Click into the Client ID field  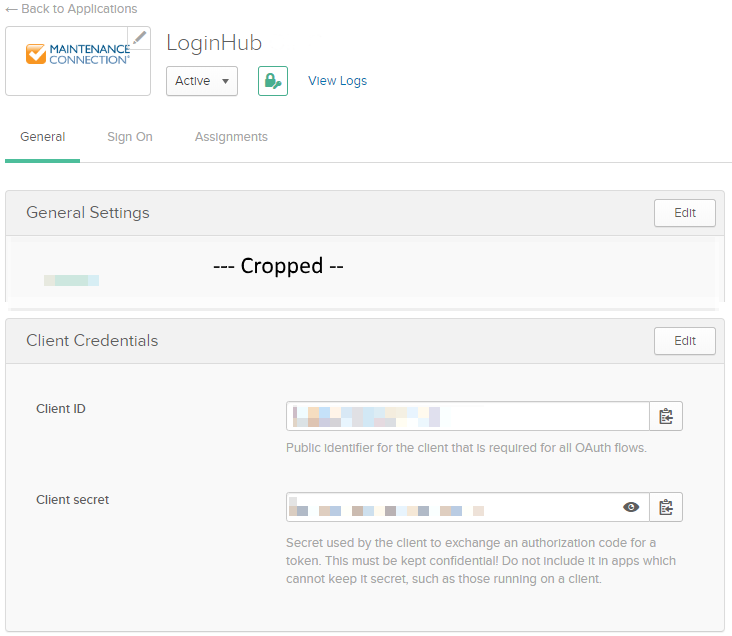point(468,416)
